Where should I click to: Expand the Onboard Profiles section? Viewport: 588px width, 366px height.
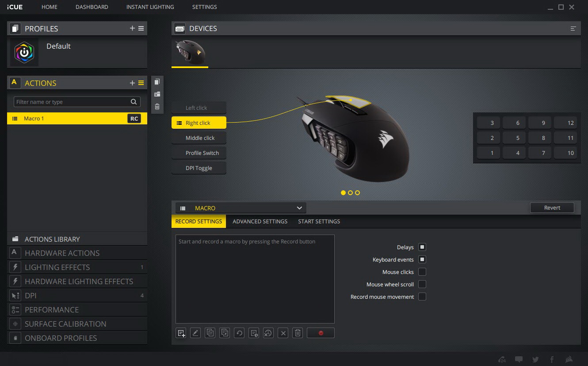(77, 338)
